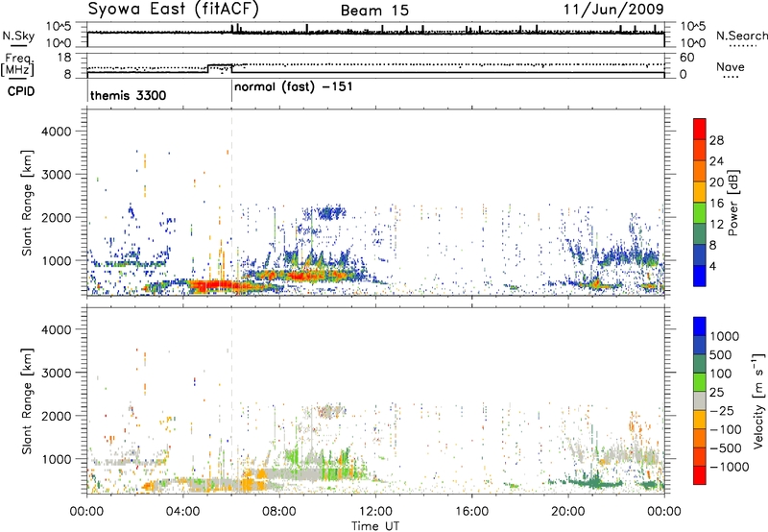
Task: Click the '12:00' time axis label
Action: (x=375, y=512)
